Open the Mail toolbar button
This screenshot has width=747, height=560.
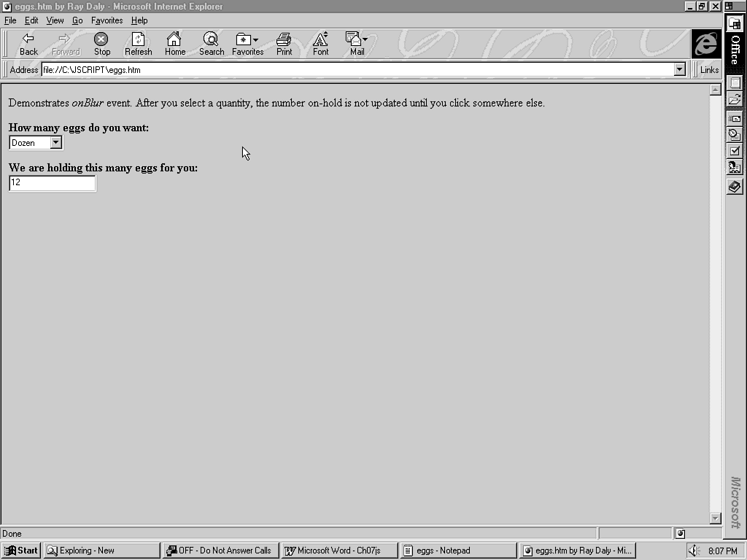[357, 44]
